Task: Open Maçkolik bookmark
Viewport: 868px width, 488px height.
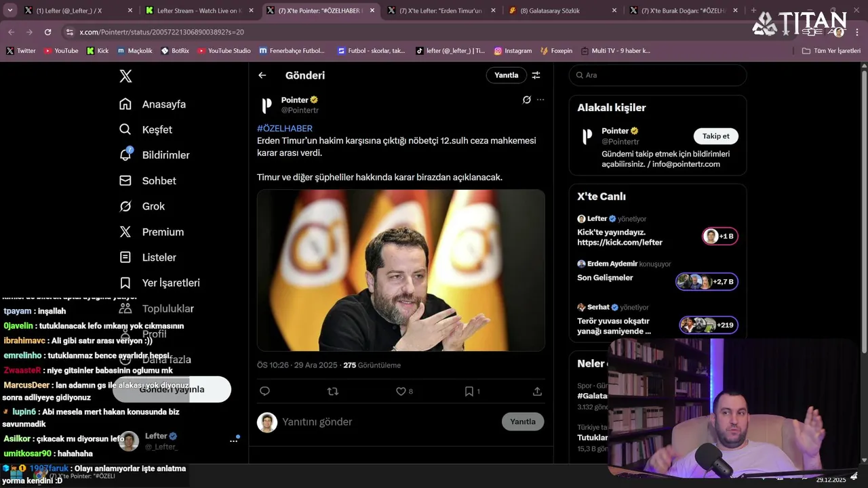Action: click(x=134, y=51)
